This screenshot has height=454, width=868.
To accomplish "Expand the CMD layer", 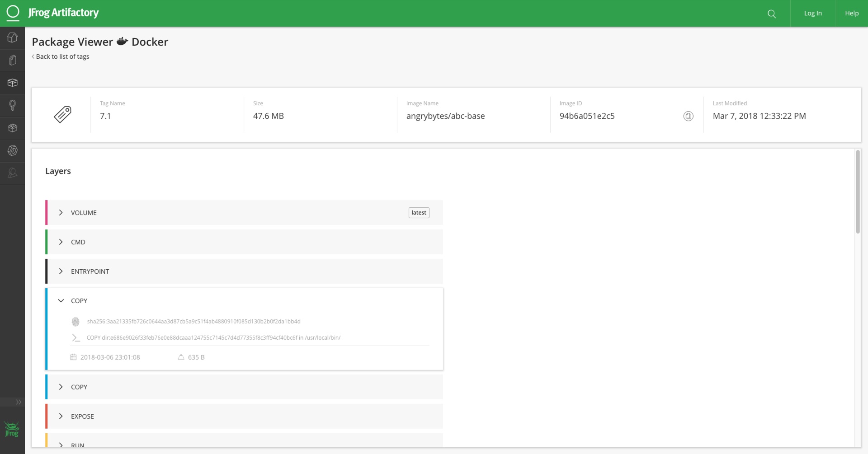I will point(61,242).
